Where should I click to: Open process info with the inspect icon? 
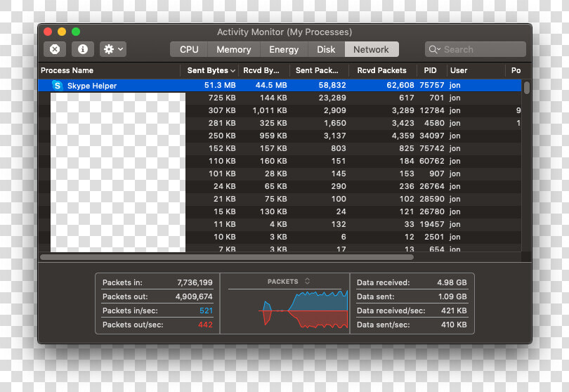click(83, 49)
